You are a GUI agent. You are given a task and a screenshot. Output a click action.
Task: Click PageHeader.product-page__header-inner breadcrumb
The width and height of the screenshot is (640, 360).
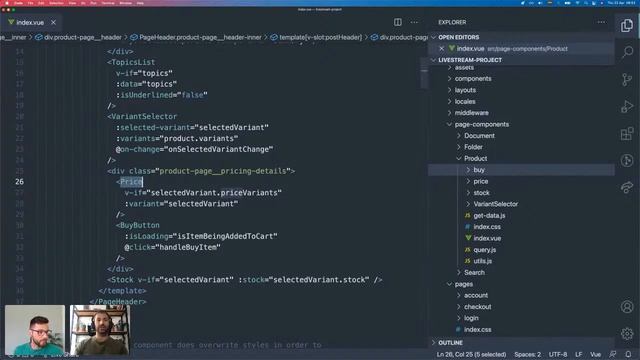tap(196, 38)
